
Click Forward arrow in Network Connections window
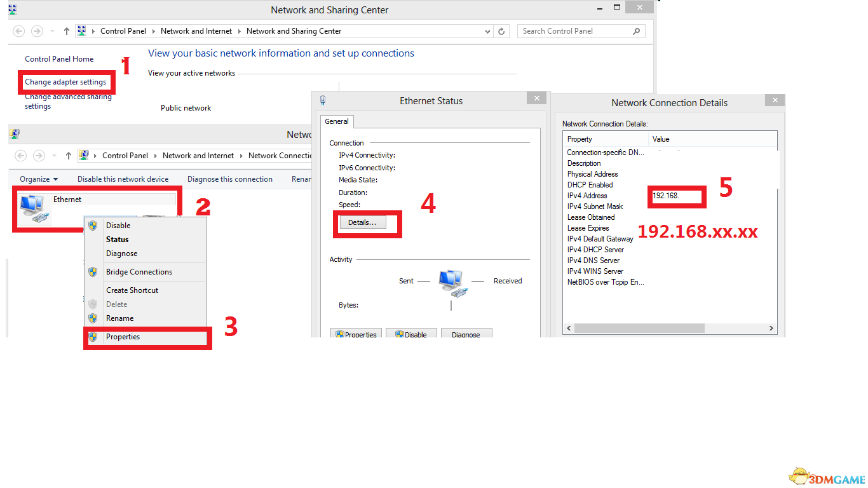[39, 156]
